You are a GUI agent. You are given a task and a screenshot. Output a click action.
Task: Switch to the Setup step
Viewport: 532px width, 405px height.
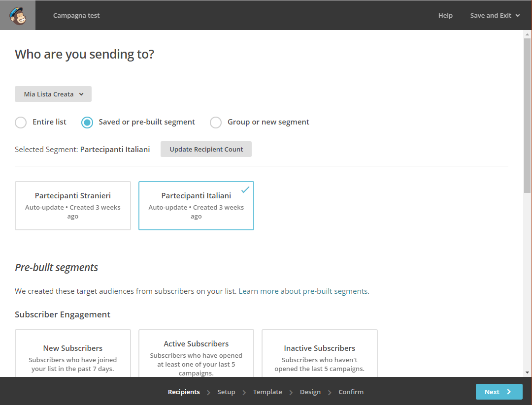click(x=226, y=392)
